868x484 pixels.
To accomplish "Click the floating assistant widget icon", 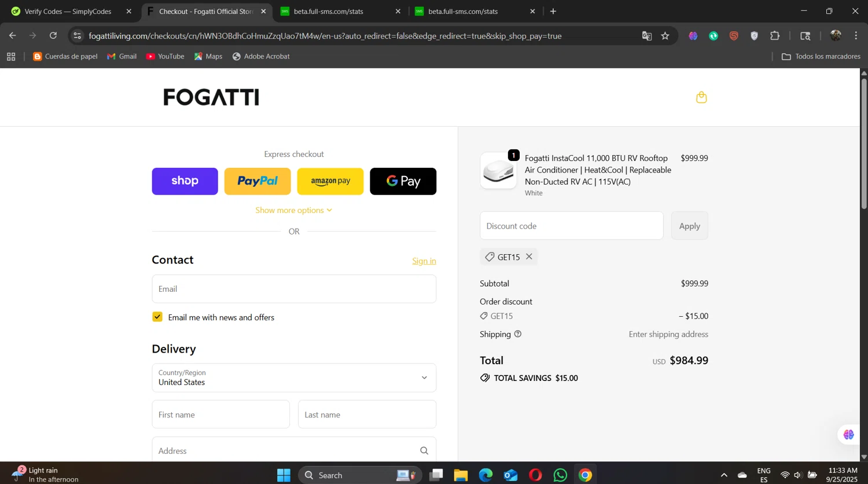I will click(x=848, y=435).
